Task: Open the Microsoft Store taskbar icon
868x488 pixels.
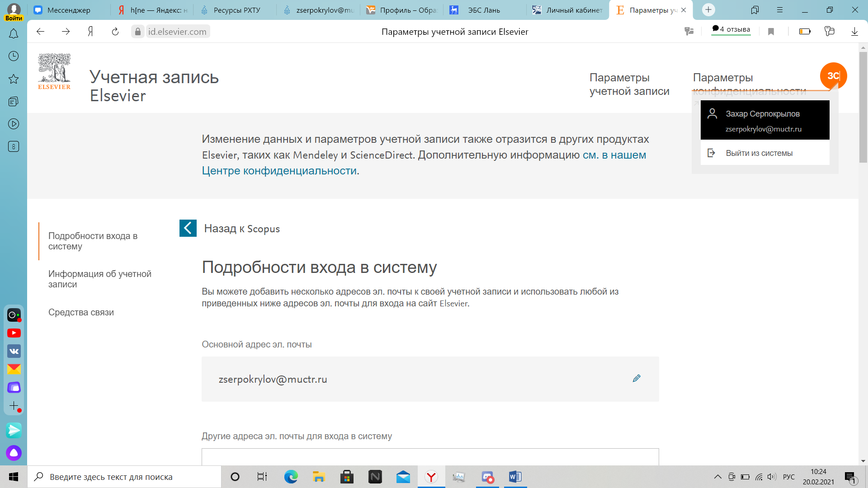Action: pyautogui.click(x=347, y=477)
